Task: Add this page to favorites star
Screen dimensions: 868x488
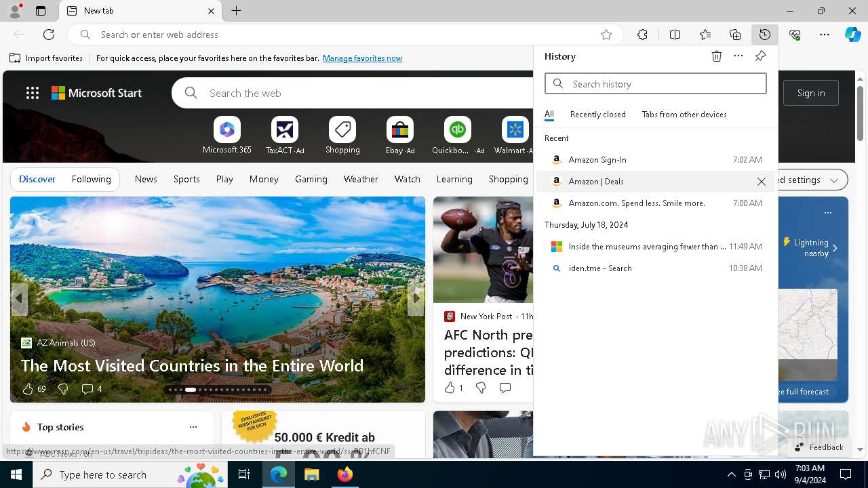Action: 606,35
